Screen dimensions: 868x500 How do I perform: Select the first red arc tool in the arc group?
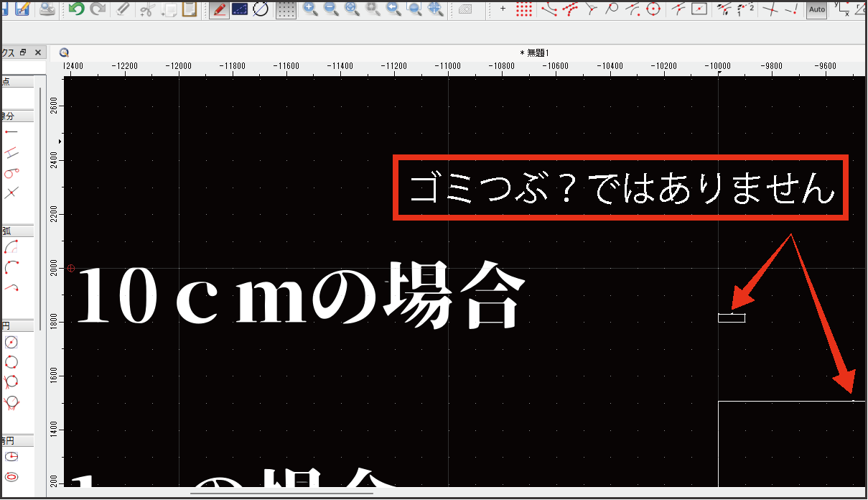(x=11, y=247)
